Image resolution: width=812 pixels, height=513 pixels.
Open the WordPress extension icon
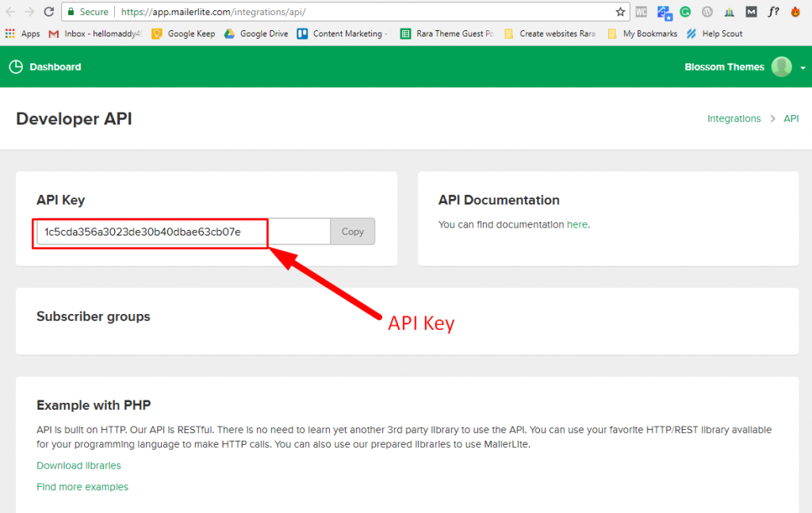707,11
